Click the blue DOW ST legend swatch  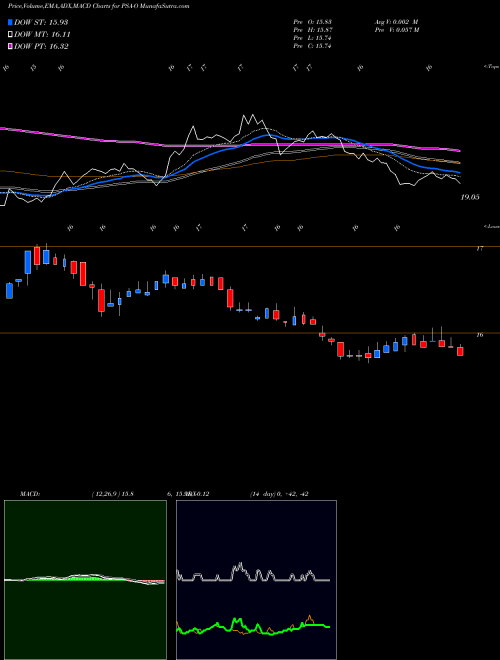click(10, 22)
